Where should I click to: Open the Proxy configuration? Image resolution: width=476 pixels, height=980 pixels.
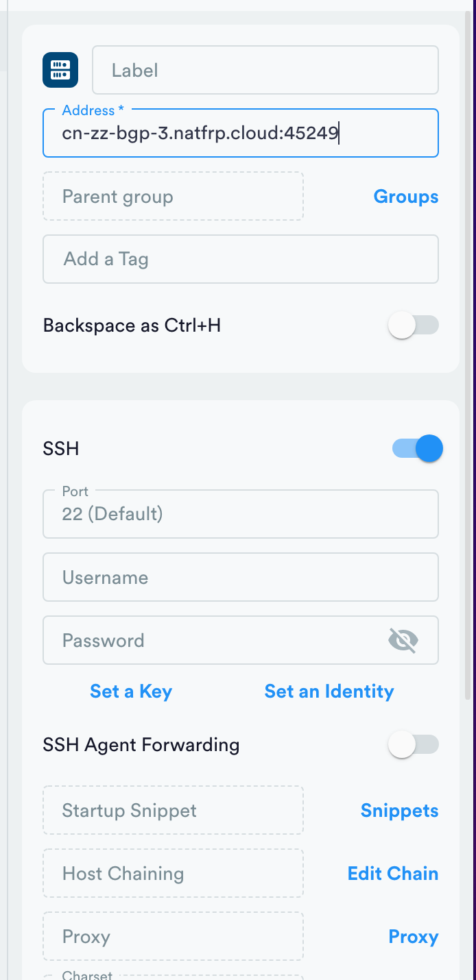(413, 936)
